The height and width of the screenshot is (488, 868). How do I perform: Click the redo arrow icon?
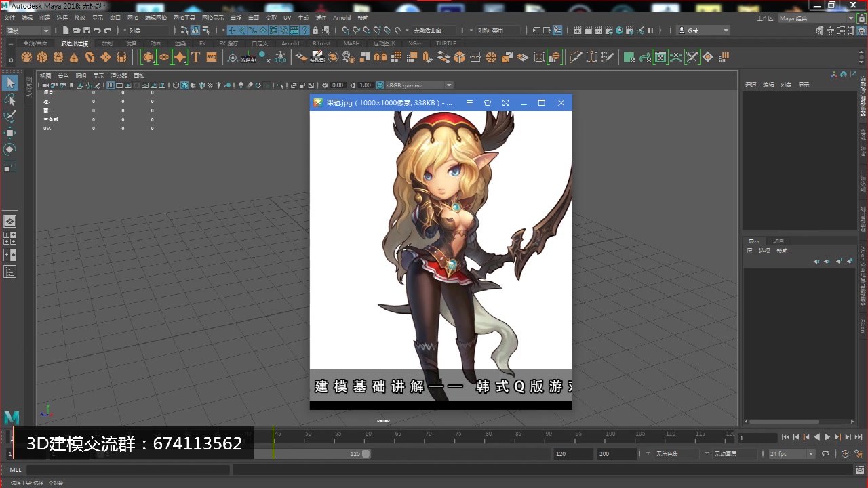click(x=107, y=30)
